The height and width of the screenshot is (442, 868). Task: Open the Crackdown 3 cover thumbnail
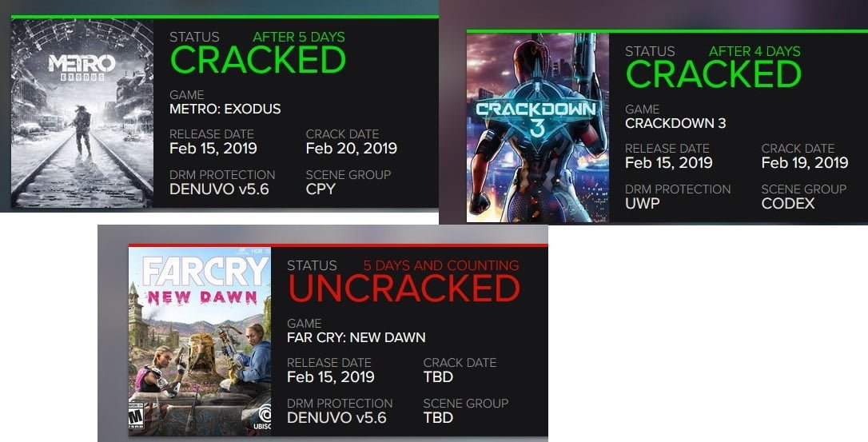[x=537, y=128]
